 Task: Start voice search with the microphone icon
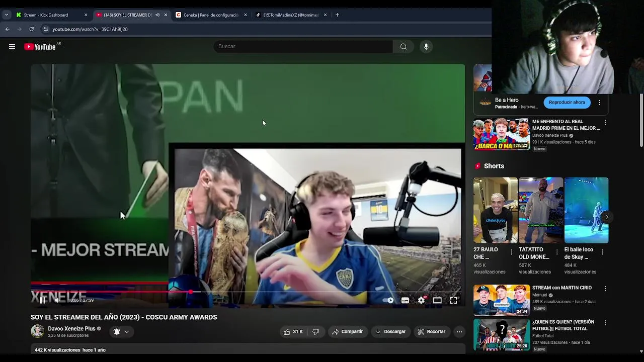tap(426, 47)
